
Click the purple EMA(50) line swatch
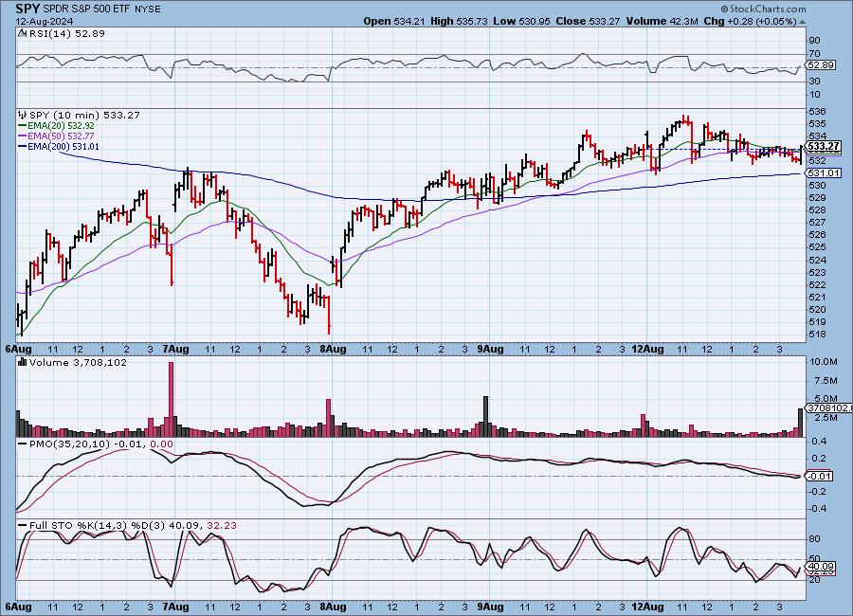23,136
